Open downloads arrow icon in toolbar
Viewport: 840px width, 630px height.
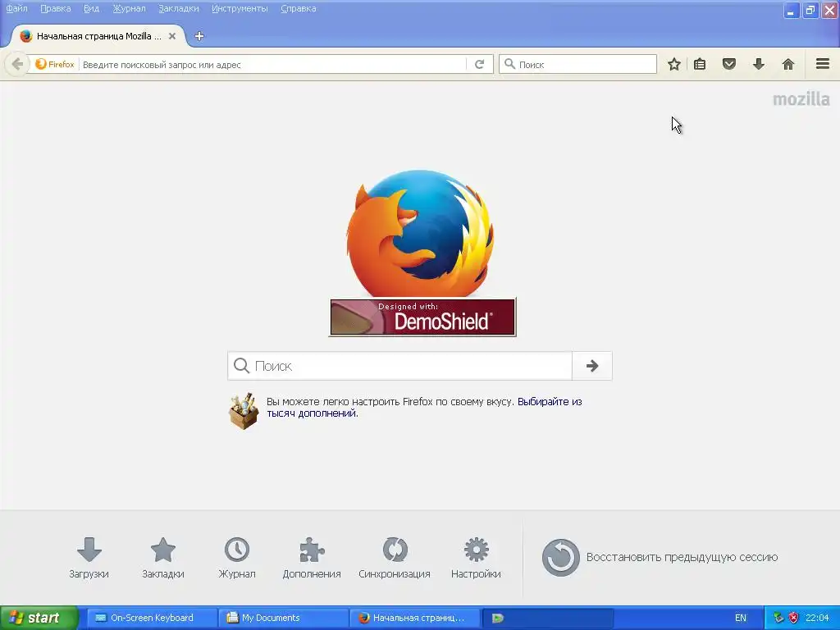[x=759, y=64]
